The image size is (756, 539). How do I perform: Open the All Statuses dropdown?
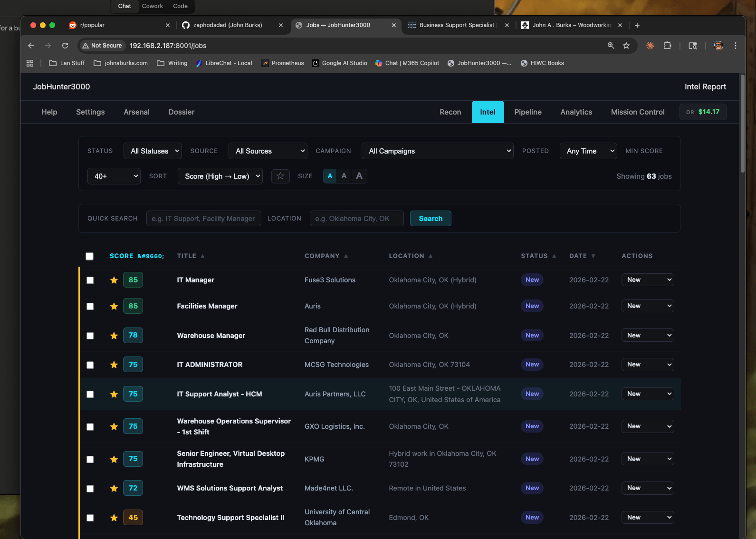[x=153, y=151]
